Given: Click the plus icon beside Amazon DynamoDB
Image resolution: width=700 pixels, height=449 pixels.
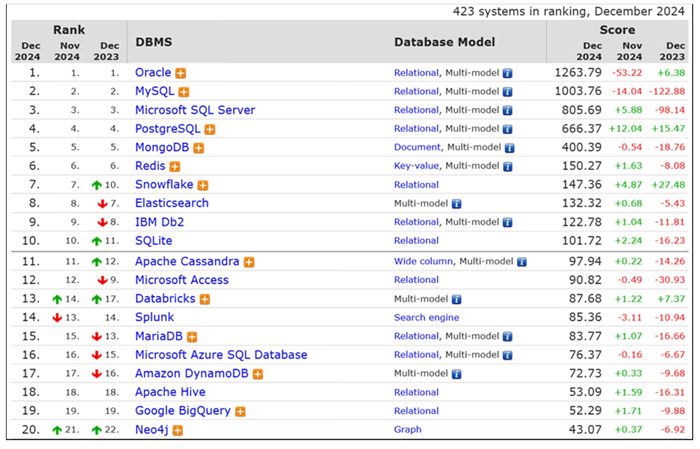Looking at the screenshot, I should (258, 374).
